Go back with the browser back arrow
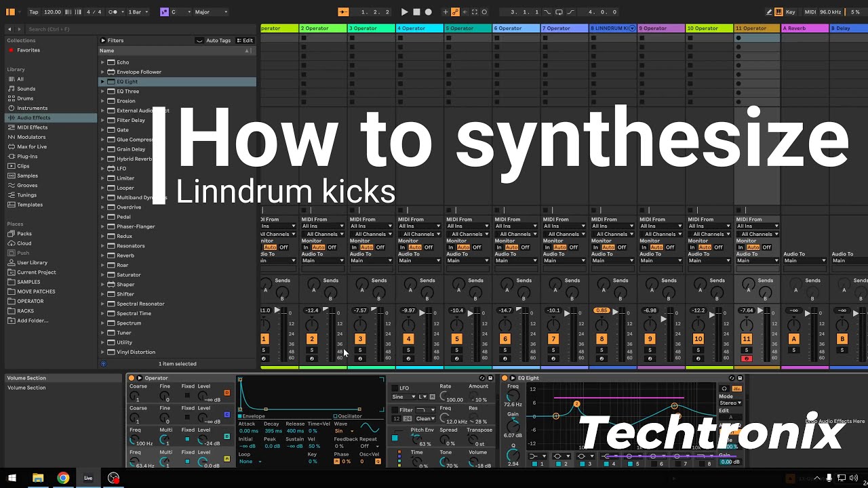 tap(9, 29)
